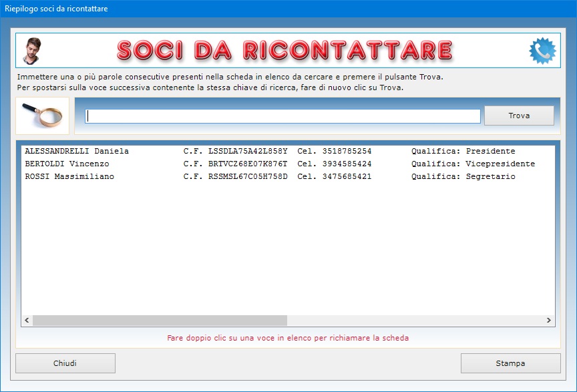Click the blue phone badge icon

tap(542, 51)
